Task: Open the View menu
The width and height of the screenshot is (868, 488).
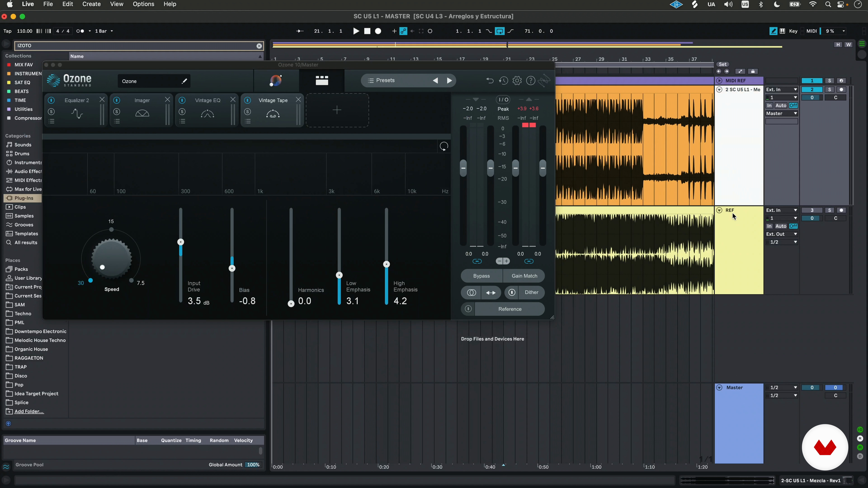Action: 117,4
